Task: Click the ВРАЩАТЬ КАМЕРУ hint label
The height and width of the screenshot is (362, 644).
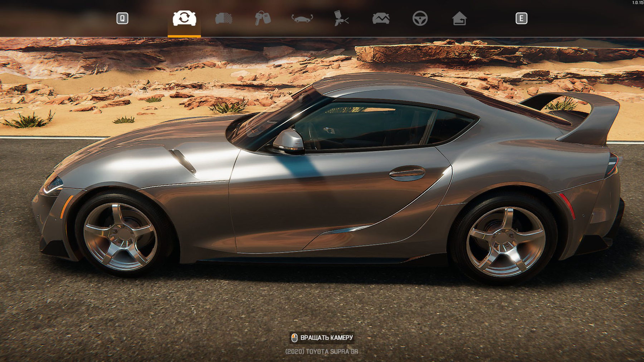Action: pyautogui.click(x=326, y=338)
